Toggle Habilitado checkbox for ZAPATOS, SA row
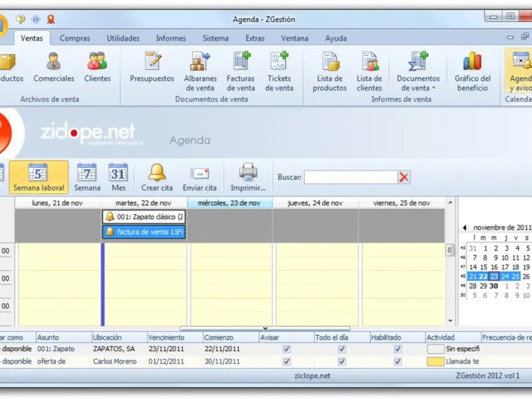Screen dimensions: 532x399 (398, 348)
